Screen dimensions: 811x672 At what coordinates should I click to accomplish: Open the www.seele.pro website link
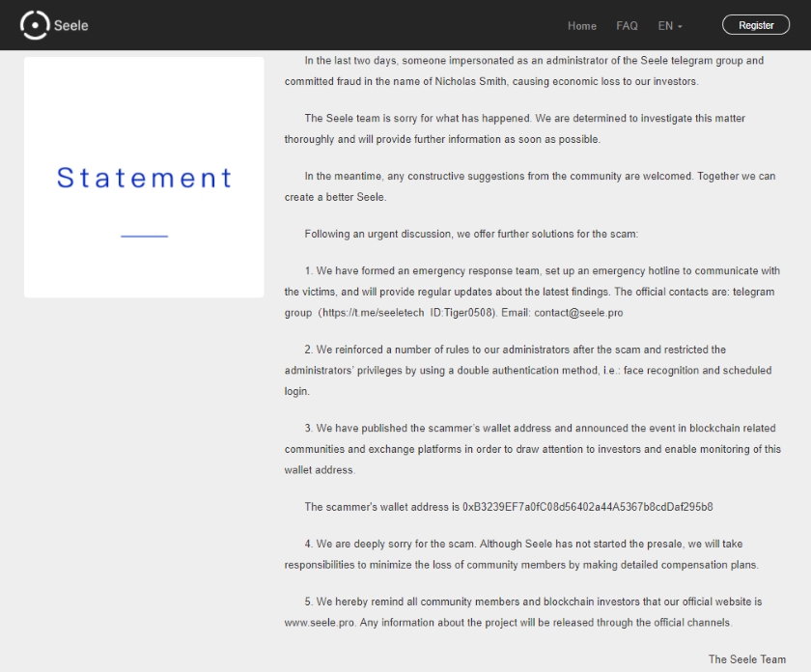[x=320, y=623]
